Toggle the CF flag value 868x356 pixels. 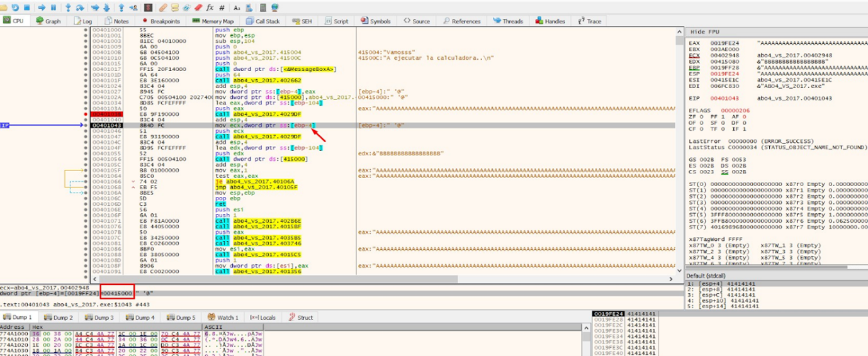pos(702,128)
